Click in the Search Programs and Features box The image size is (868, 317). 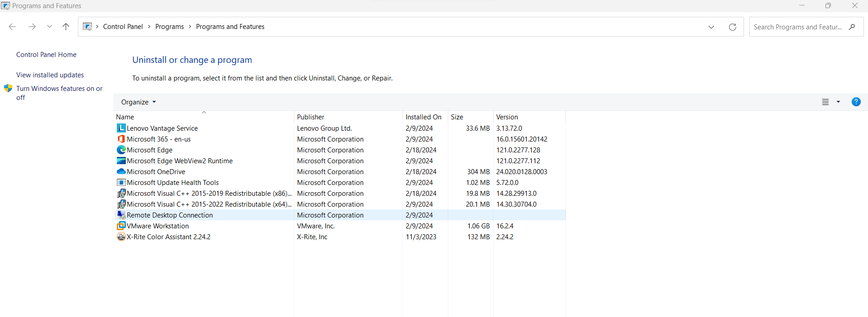pos(798,27)
